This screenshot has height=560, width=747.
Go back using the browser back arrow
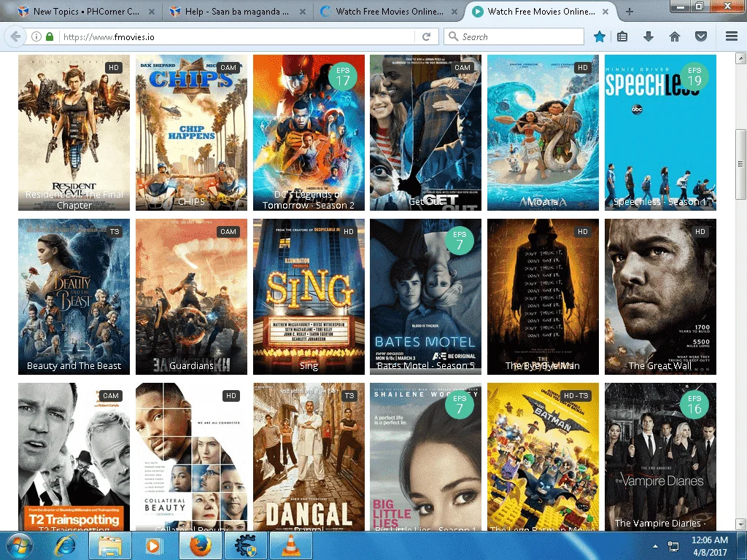(15, 36)
